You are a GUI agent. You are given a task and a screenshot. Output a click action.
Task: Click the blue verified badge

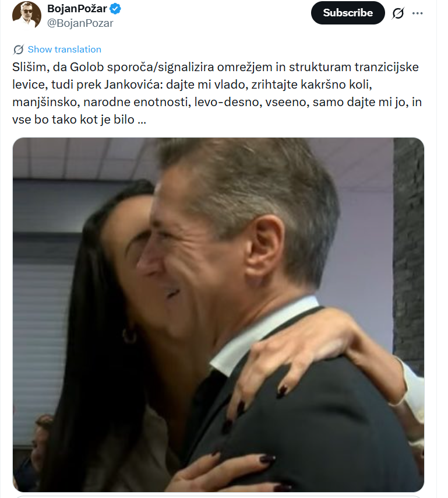pyautogui.click(x=115, y=9)
